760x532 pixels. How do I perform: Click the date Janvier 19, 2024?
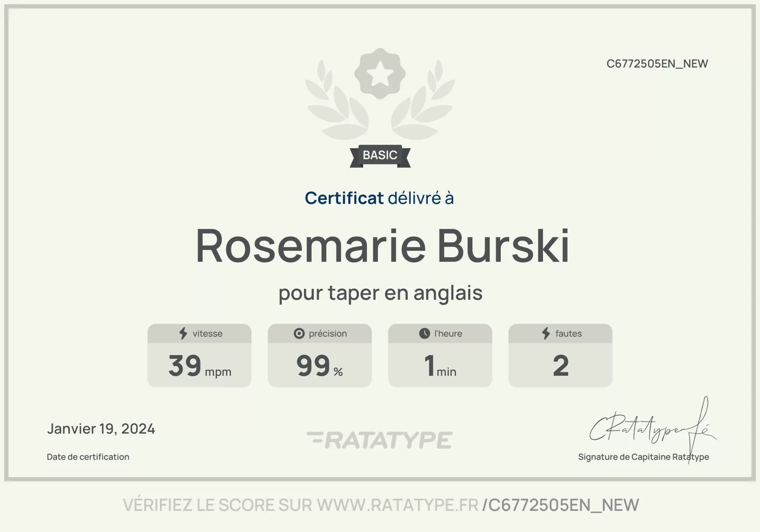(x=101, y=429)
